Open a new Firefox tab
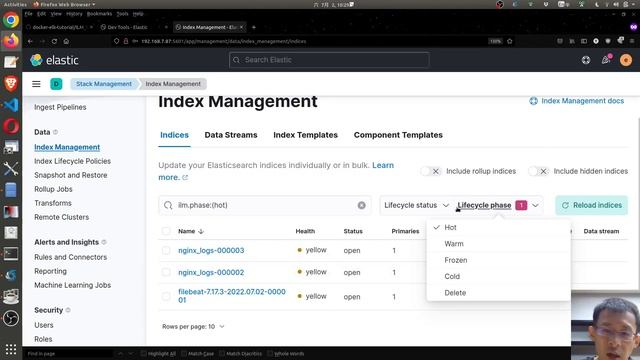 [x=253, y=27]
